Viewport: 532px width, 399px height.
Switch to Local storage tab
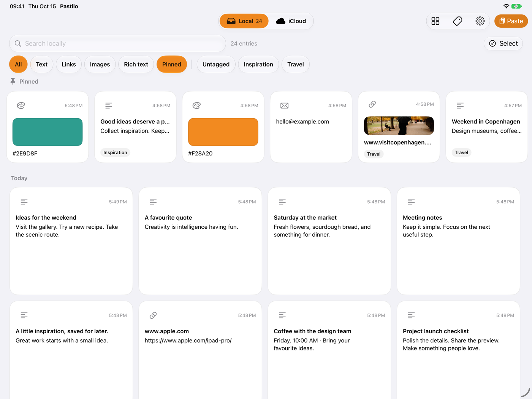(244, 21)
